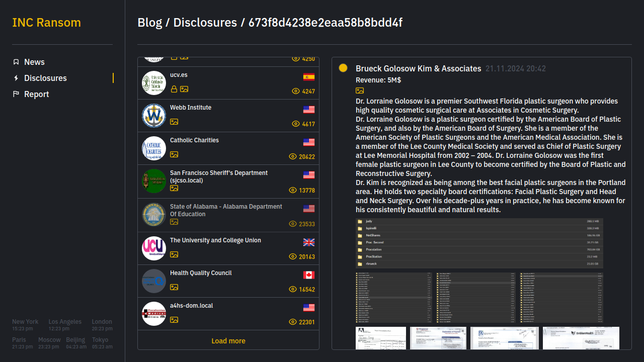Click the Catholic Charities logo
This screenshot has height=362, width=644.
[x=154, y=148]
